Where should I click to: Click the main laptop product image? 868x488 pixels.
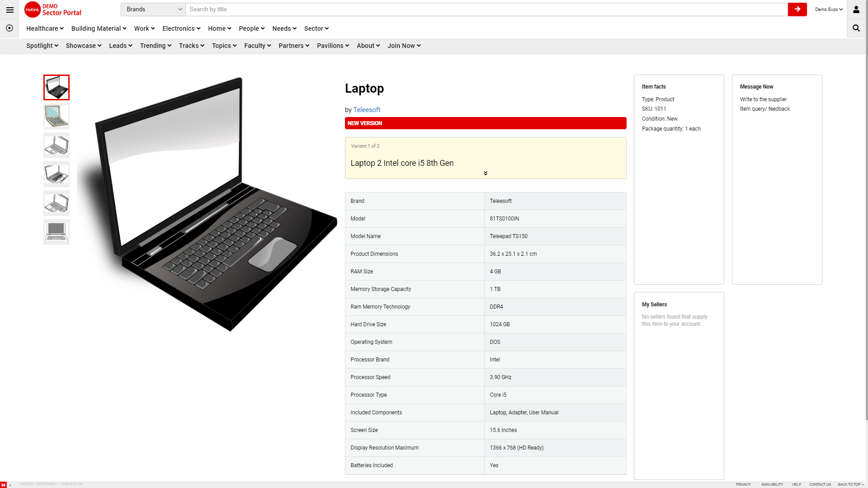(208, 204)
